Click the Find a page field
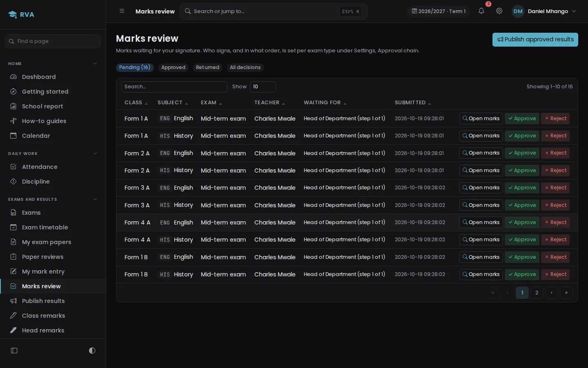The height and width of the screenshot is (368, 588). [x=53, y=41]
